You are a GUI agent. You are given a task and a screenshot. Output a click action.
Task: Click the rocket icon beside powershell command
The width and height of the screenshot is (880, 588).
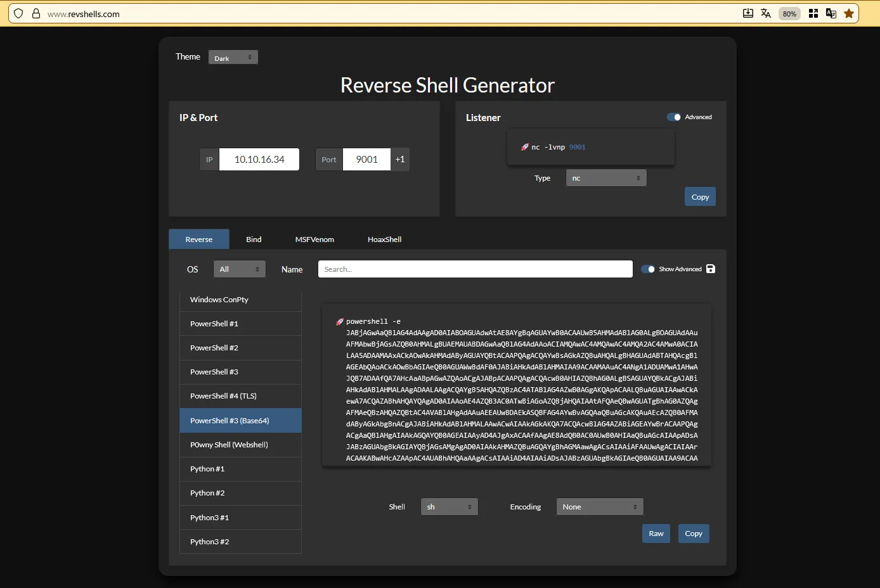tap(340, 321)
